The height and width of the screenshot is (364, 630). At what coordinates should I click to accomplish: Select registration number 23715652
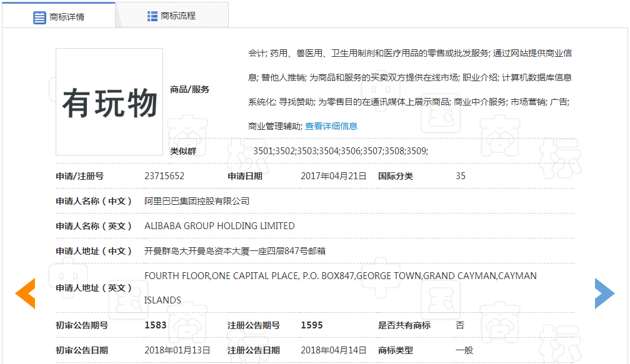[x=164, y=176]
